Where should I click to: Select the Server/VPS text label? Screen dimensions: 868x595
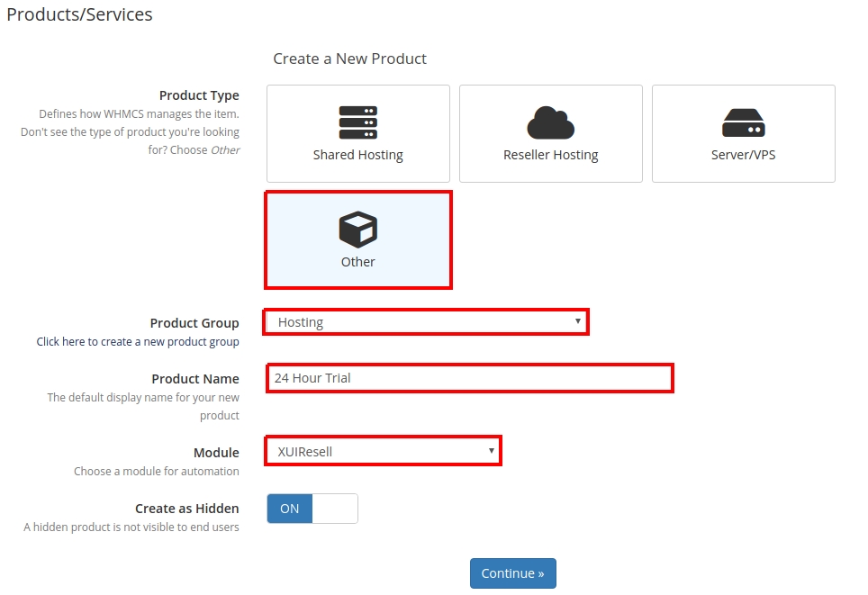click(743, 155)
